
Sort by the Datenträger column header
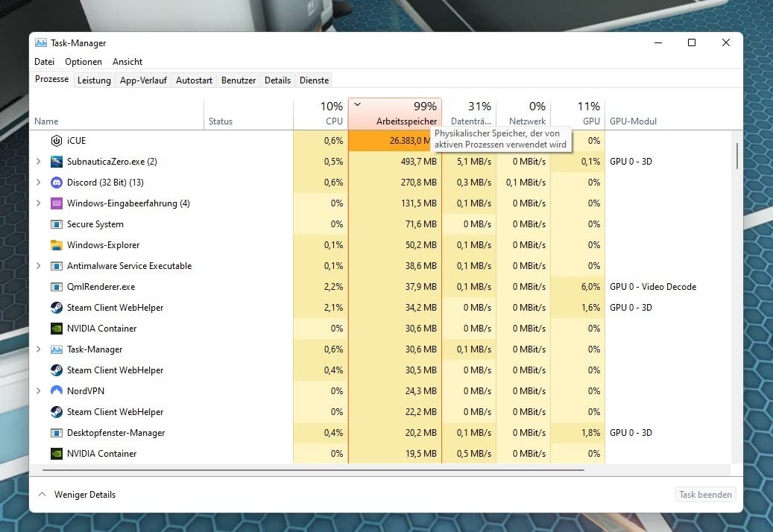pyautogui.click(x=469, y=114)
